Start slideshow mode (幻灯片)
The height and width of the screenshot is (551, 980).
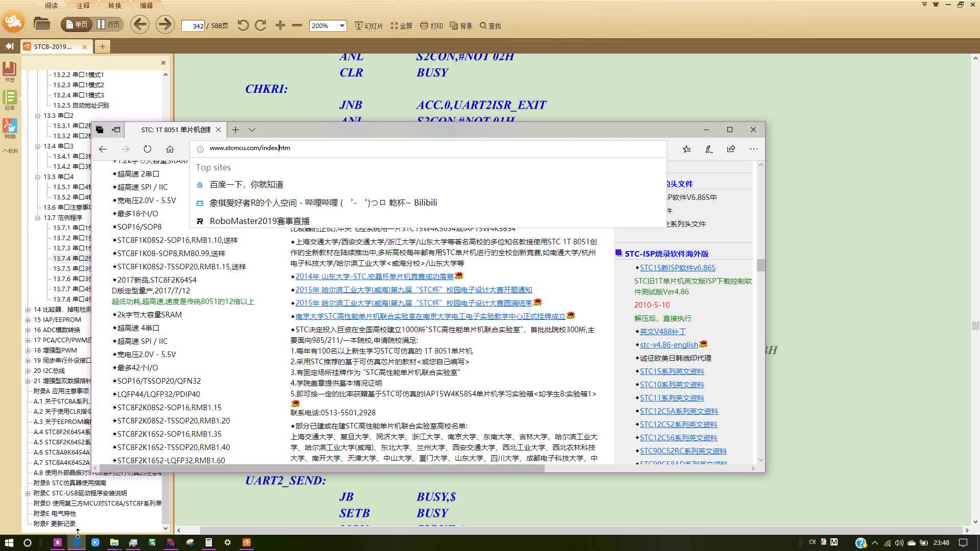tap(369, 26)
